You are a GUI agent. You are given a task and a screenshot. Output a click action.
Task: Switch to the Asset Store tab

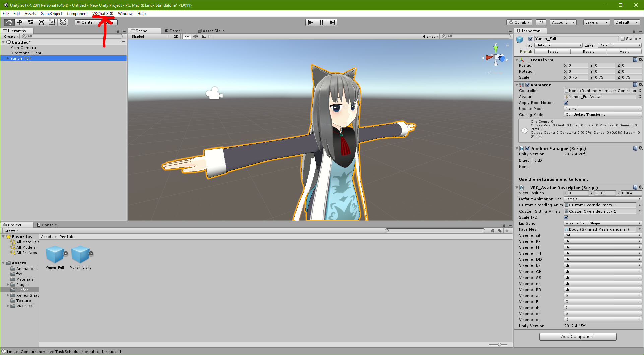click(x=211, y=31)
